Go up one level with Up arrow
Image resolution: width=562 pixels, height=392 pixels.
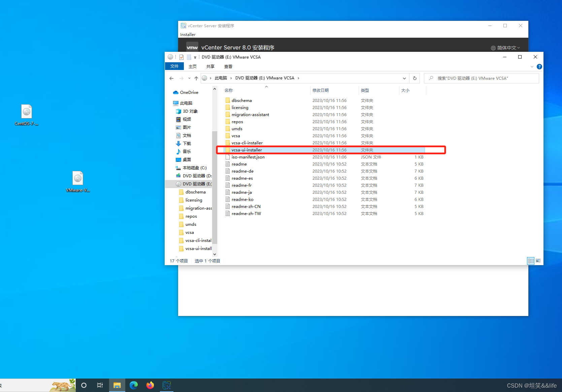click(196, 78)
